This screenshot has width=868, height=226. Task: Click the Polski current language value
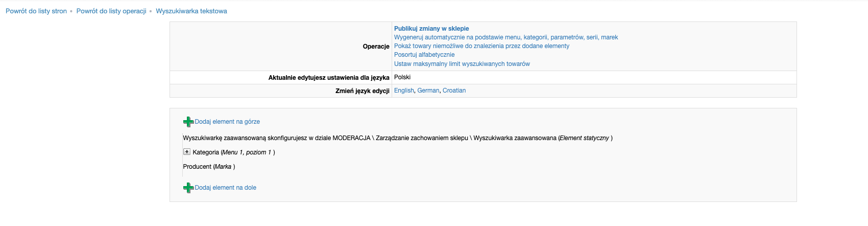pyautogui.click(x=402, y=77)
